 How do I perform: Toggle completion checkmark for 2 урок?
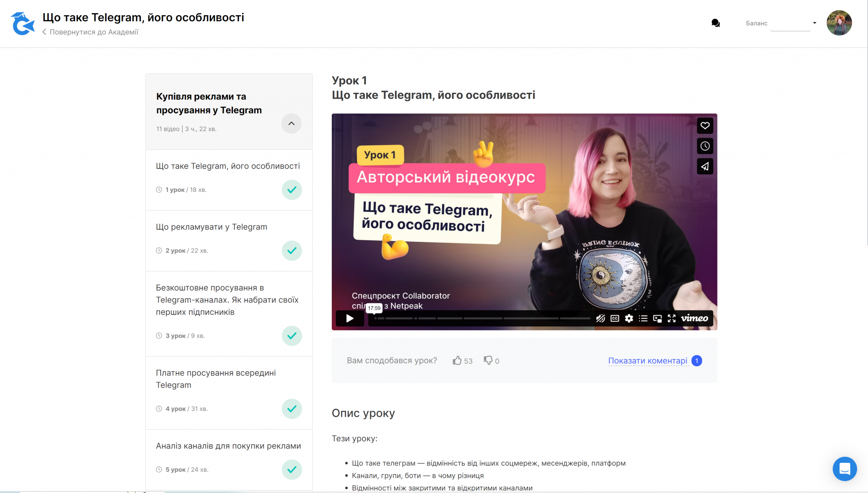pyautogui.click(x=292, y=251)
